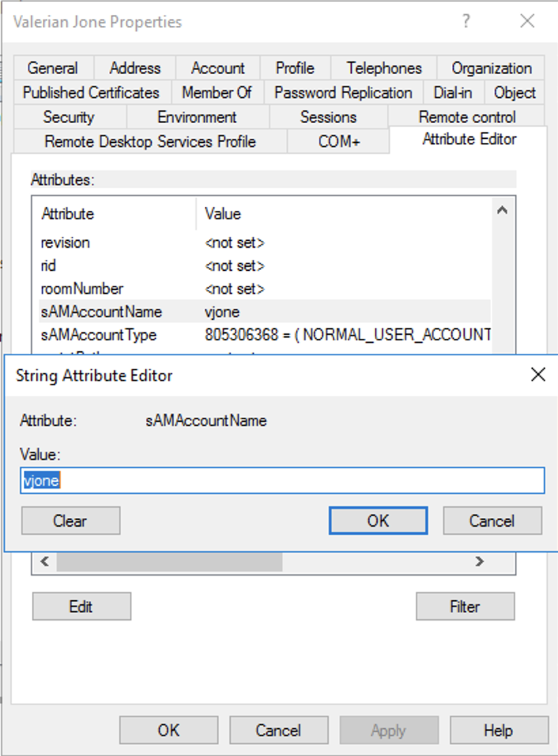The height and width of the screenshot is (756, 558).
Task: Click the horizontal scroll left arrow
Action: point(45,561)
